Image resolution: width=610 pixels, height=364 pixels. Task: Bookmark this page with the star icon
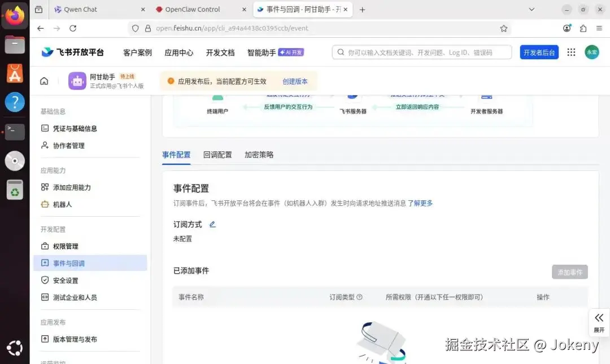coord(504,28)
